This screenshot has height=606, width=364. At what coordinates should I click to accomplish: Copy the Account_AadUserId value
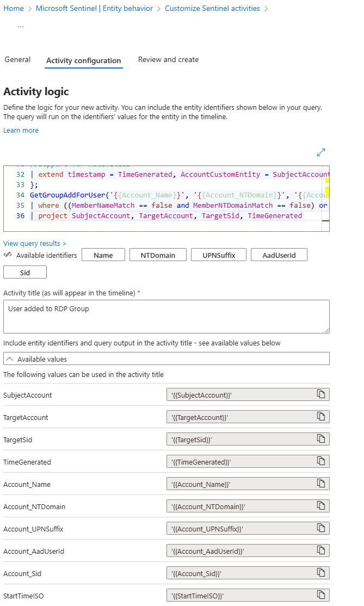[321, 551]
